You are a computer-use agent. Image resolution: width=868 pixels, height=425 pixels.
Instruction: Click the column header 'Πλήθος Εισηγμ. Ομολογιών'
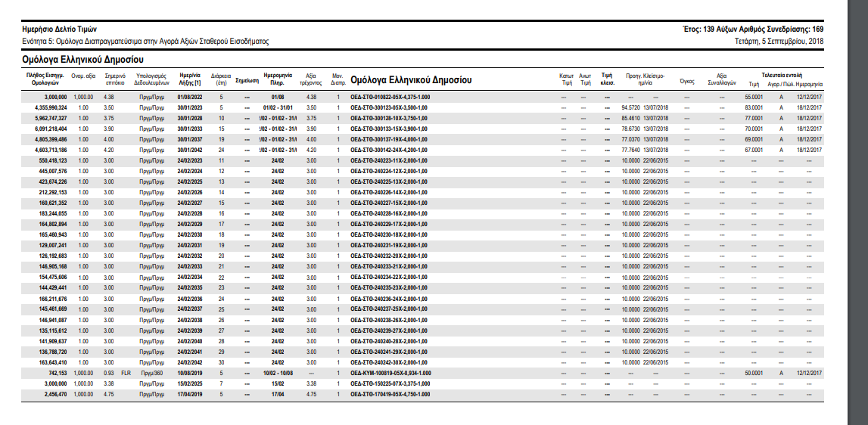coord(45,79)
